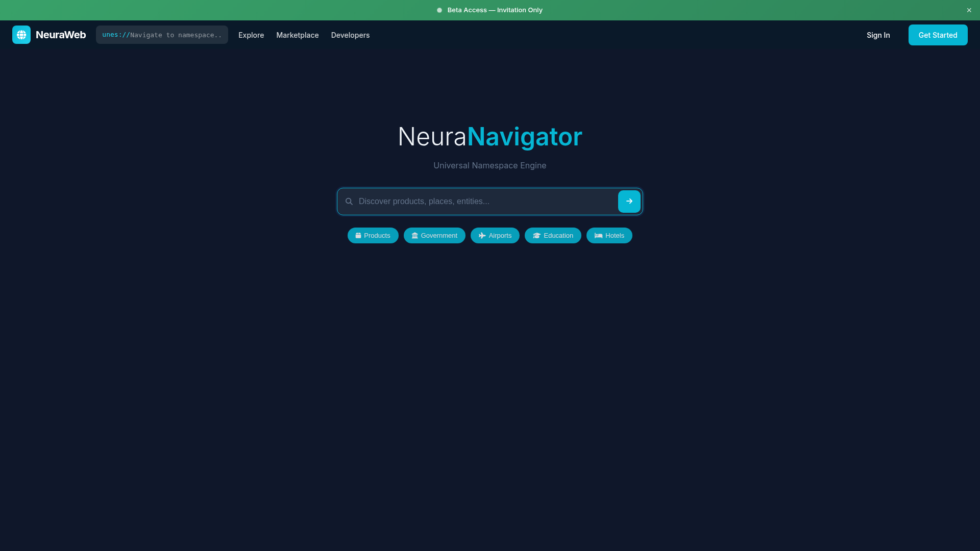Select the Education category chip

(553, 235)
